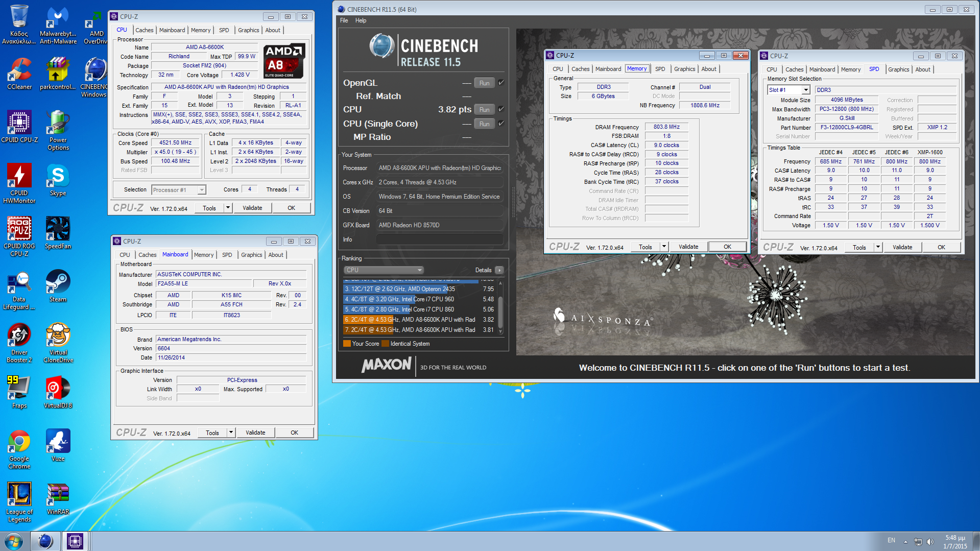Launch Malwarebytes Anti-Malware from desktop
This screenshot has width=980, height=551.
[58, 25]
